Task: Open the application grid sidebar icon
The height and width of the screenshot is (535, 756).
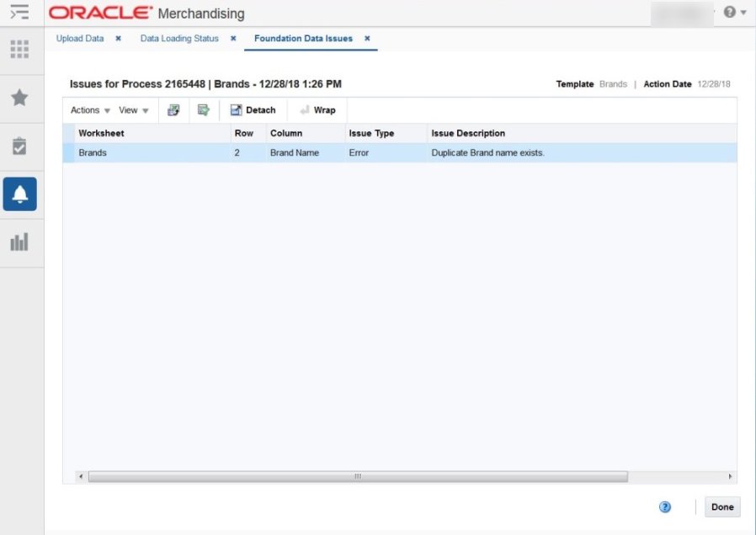Action: coord(19,49)
